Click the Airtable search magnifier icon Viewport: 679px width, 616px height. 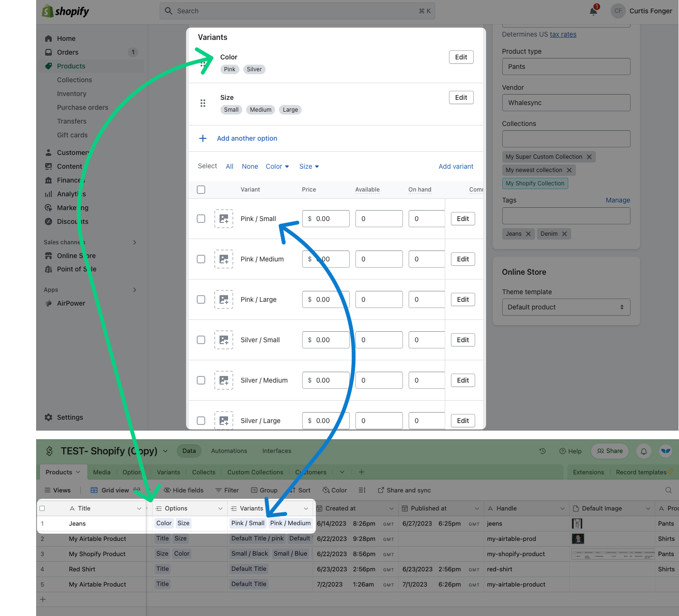669,490
